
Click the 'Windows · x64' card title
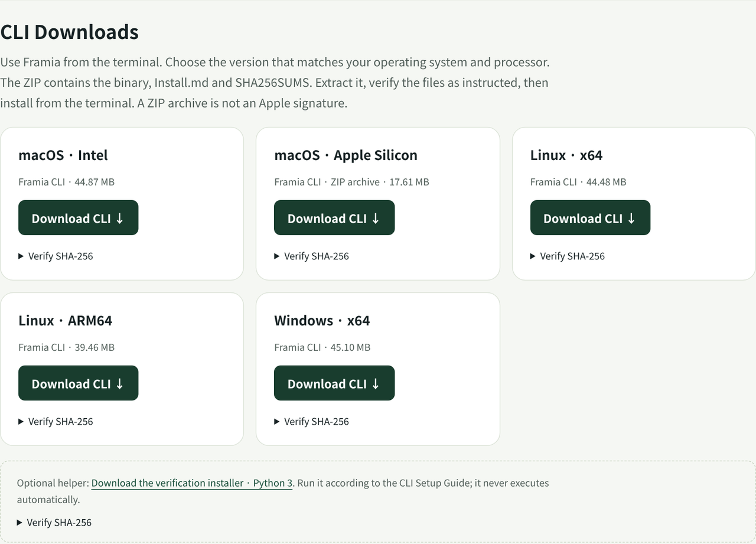[322, 321]
